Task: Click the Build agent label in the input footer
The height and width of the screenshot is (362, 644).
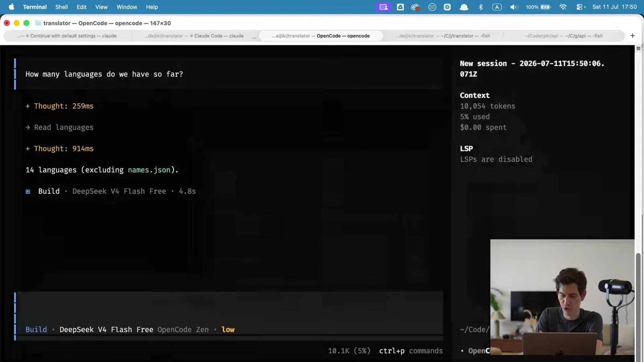Action: point(36,329)
